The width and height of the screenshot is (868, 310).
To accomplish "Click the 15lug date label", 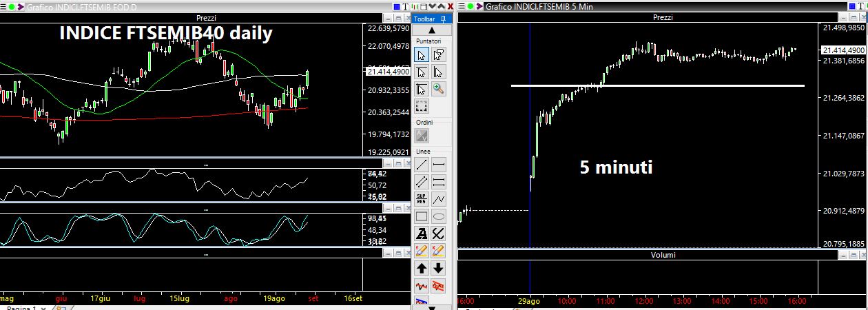I will [x=180, y=300].
